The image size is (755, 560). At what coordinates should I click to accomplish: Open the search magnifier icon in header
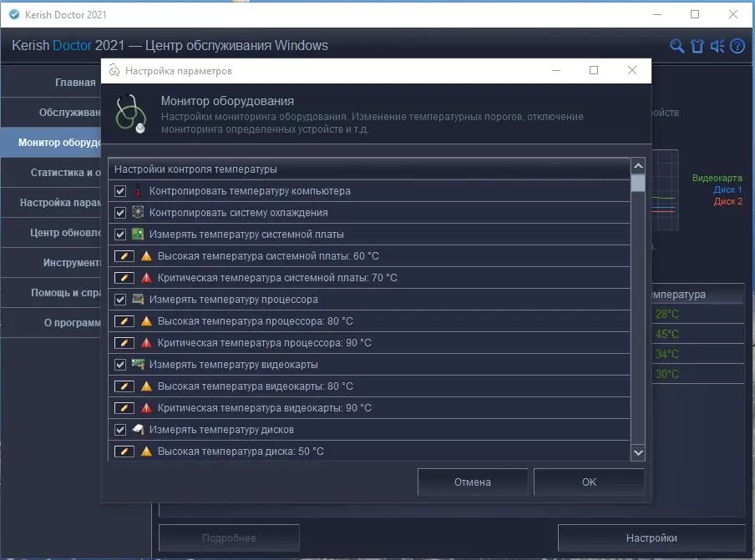click(677, 46)
